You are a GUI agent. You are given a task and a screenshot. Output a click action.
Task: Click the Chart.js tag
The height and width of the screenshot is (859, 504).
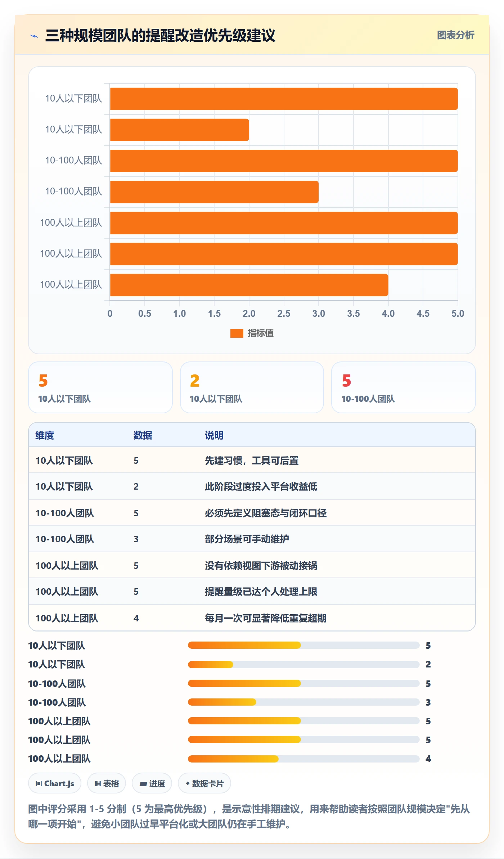55,783
